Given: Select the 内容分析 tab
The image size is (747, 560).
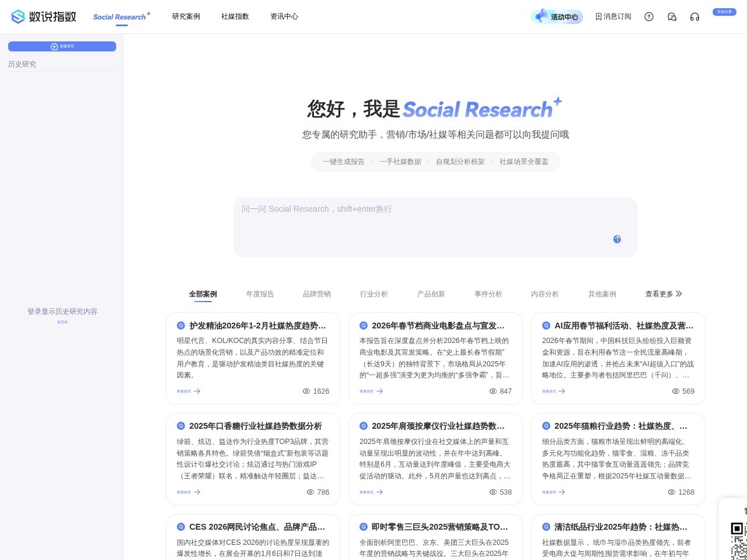Looking at the screenshot, I should click(545, 294).
